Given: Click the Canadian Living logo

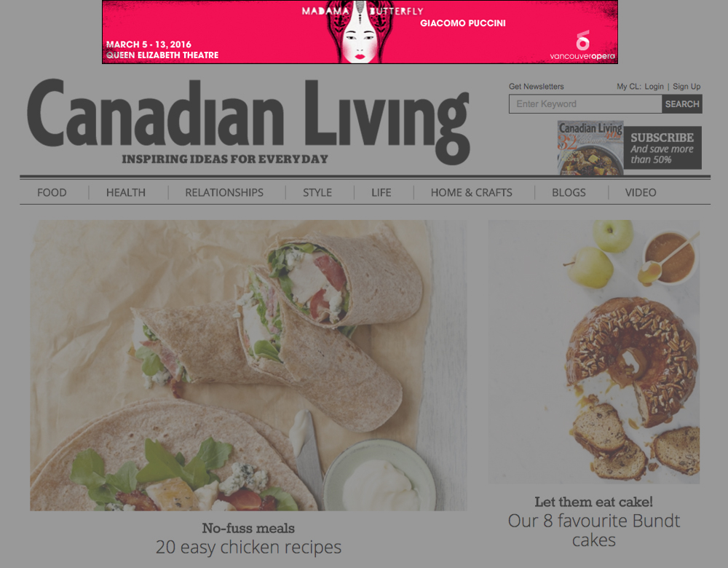Looking at the screenshot, I should [248, 122].
